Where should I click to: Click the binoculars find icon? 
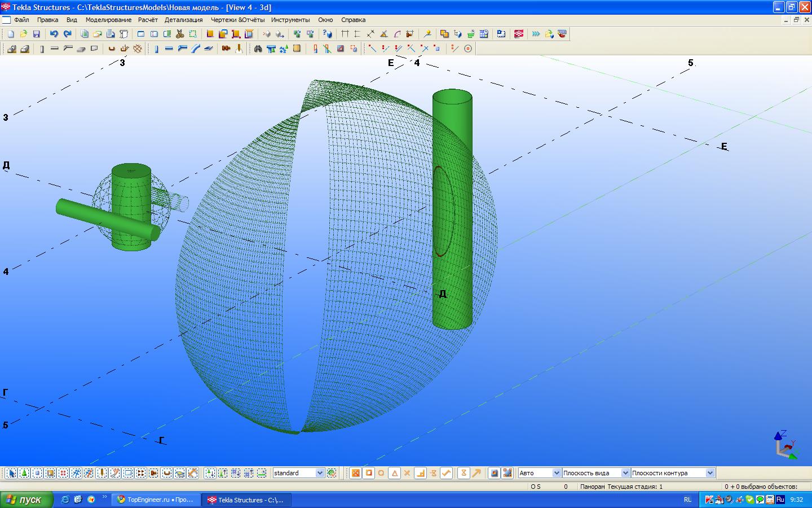click(258, 49)
